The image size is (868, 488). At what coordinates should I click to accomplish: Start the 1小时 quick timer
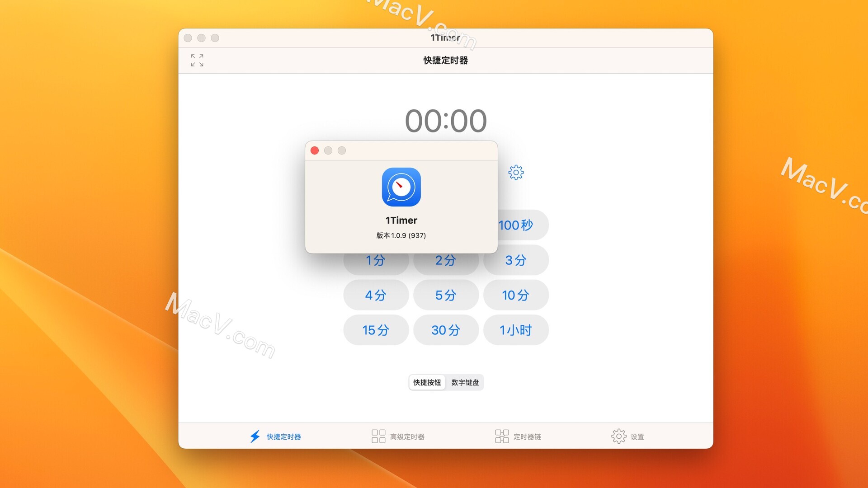click(x=516, y=330)
